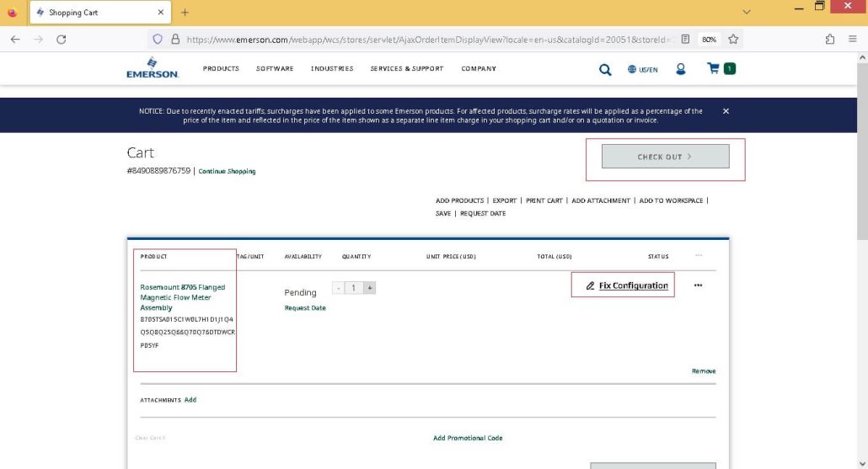Click the Request Date link under Pending
This screenshot has width=868, height=469.
[305, 308]
